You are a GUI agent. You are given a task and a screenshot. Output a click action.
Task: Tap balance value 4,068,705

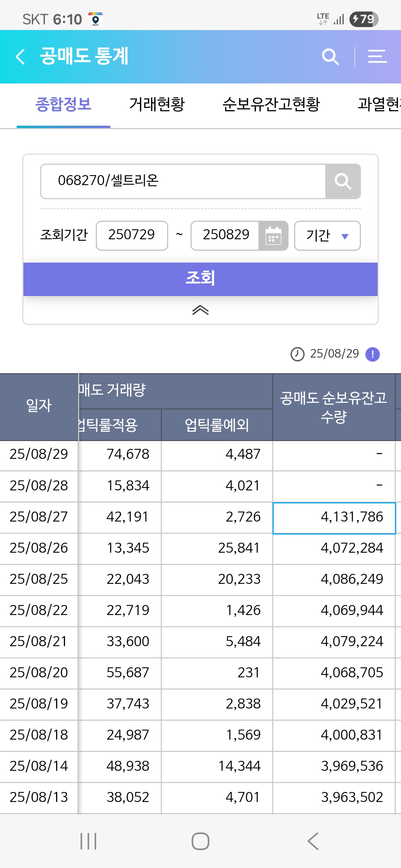pos(352,673)
